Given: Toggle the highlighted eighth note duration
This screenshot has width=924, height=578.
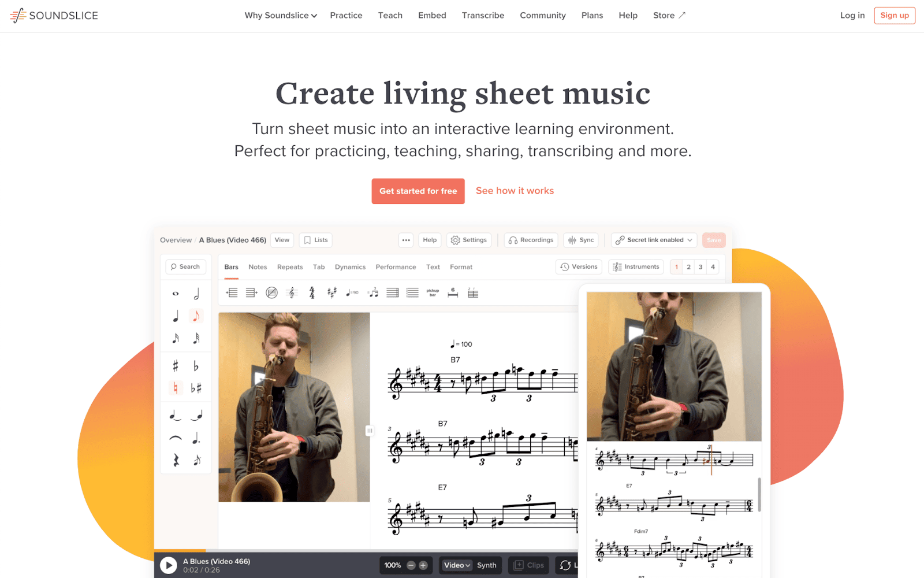Looking at the screenshot, I should (196, 316).
